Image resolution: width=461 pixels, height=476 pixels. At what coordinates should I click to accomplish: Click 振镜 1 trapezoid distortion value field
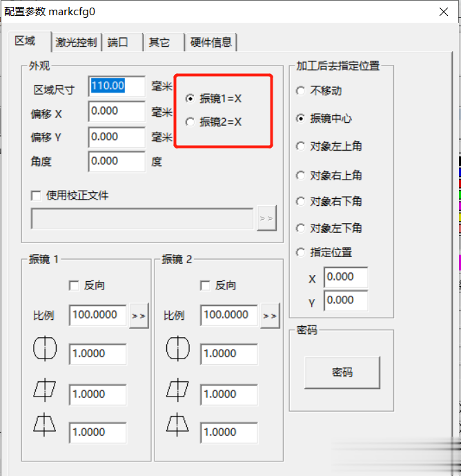[x=98, y=432]
